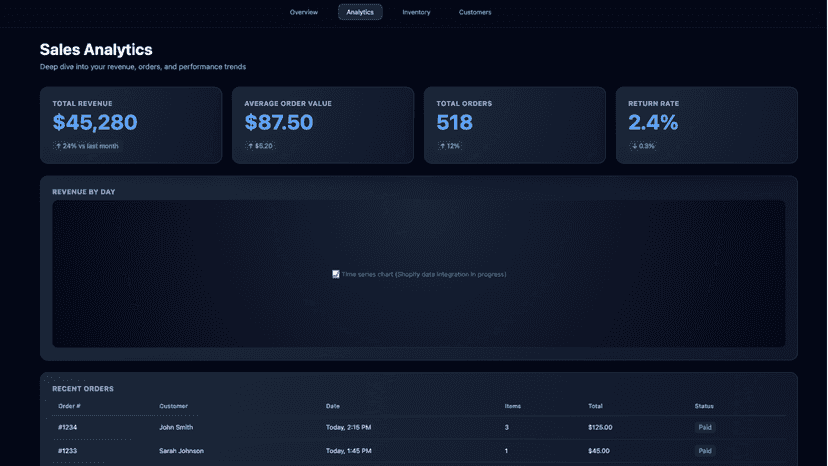Click the Sales Analytics heading
This screenshot has height=466, width=828.
pyautogui.click(x=96, y=50)
